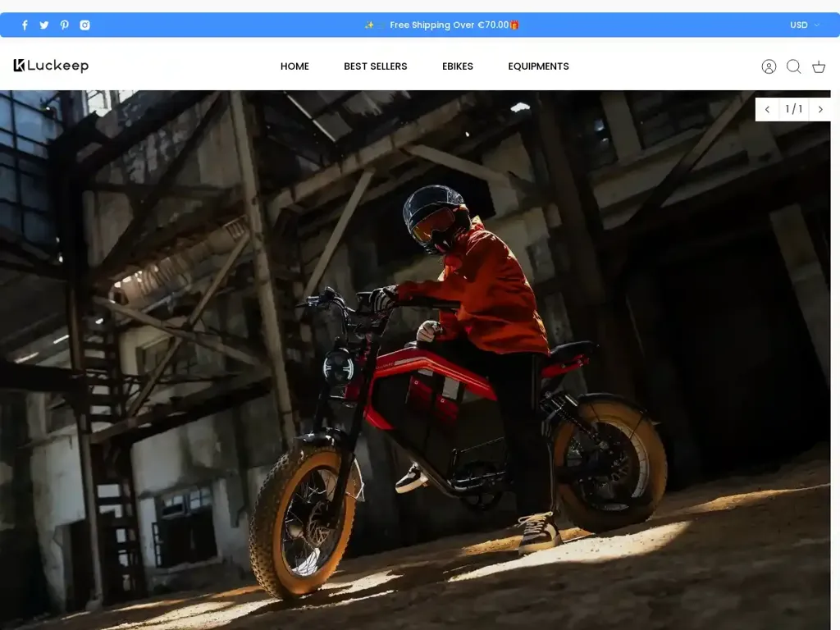840x630 pixels.
Task: Open the Facebook social link
Action: [x=25, y=25]
